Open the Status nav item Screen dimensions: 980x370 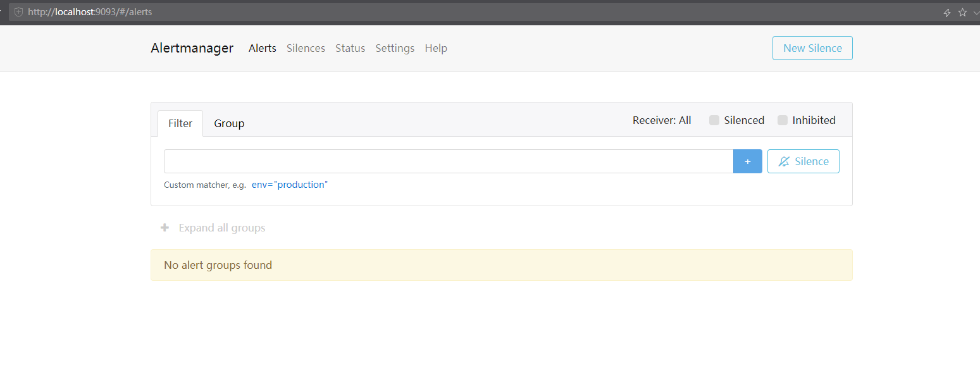coord(350,48)
